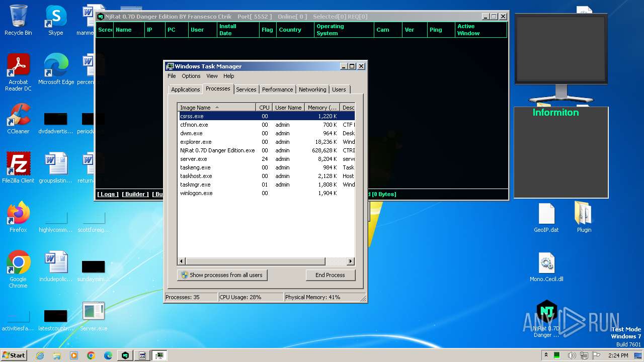The image size is (644, 362).
Task: Sort processes by Image Name column
Action: 216,108
